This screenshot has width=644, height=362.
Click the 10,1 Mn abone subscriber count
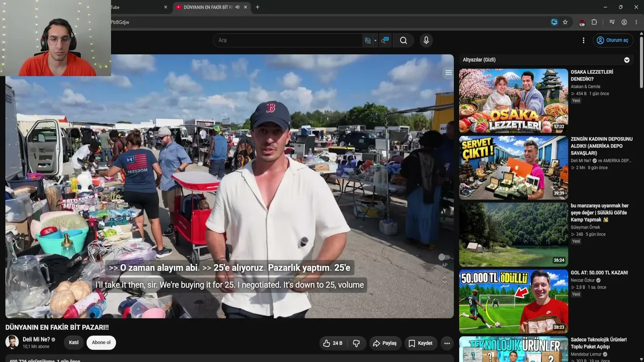point(36,346)
